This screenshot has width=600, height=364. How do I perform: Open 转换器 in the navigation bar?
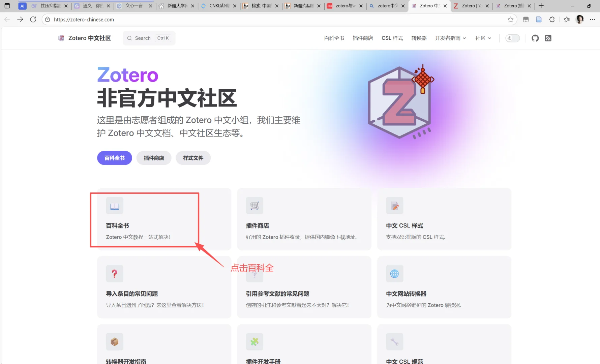[x=419, y=38]
